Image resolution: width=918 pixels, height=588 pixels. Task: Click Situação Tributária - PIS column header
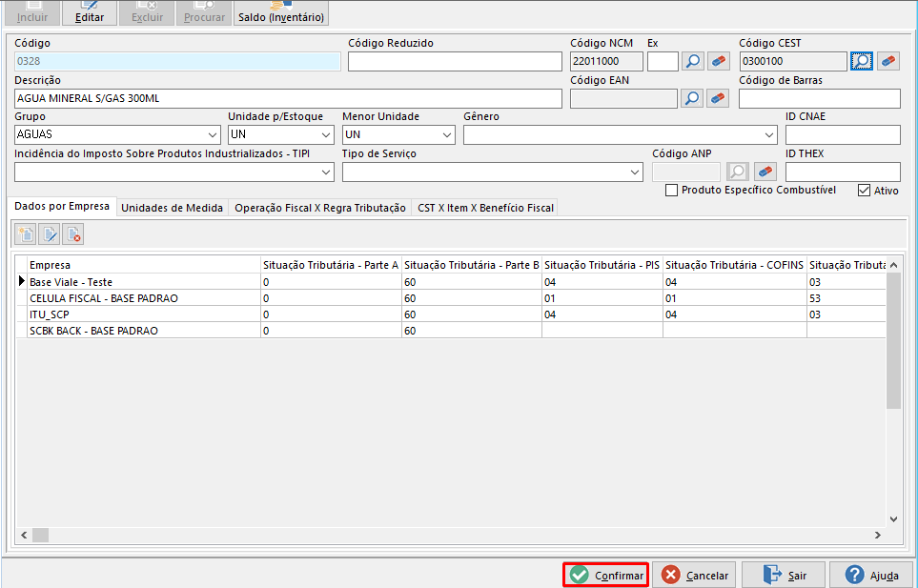[602, 265]
